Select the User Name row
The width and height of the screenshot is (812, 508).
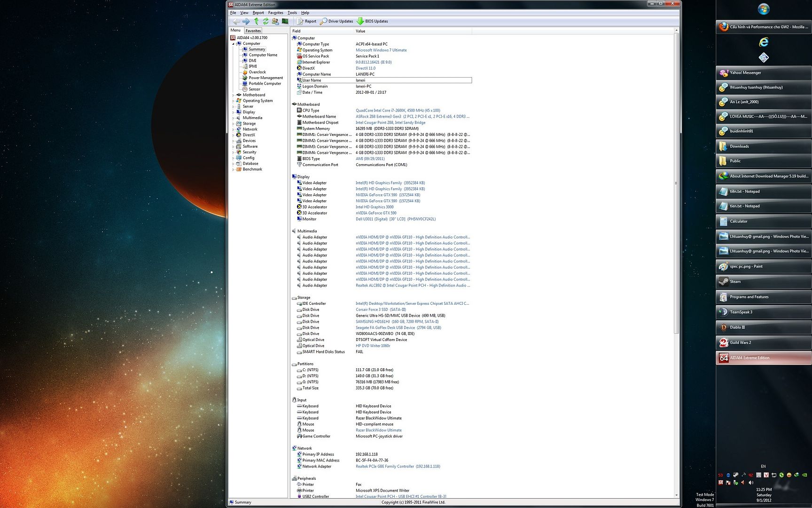tap(384, 80)
